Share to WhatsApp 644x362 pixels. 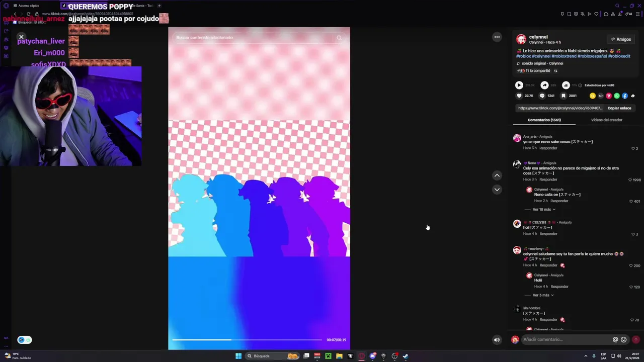(616, 96)
